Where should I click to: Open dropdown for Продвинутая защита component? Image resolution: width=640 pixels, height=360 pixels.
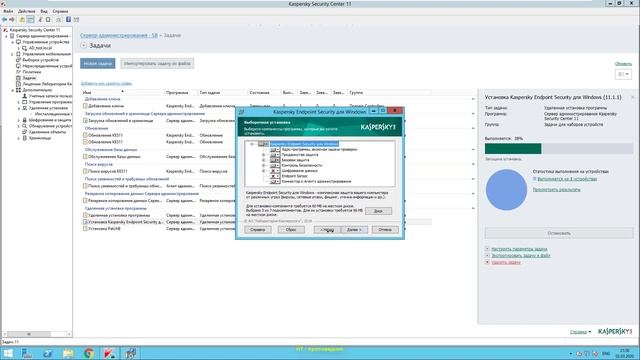point(275,155)
